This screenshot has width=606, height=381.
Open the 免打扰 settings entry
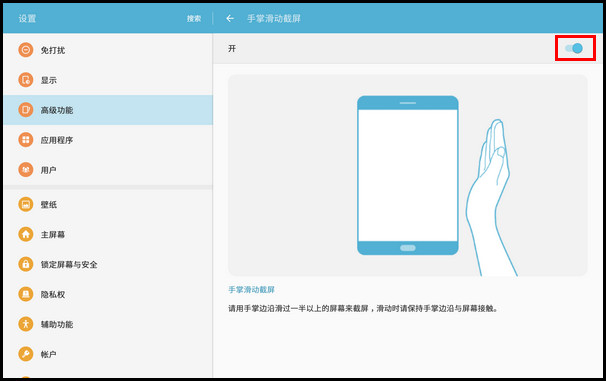point(108,50)
